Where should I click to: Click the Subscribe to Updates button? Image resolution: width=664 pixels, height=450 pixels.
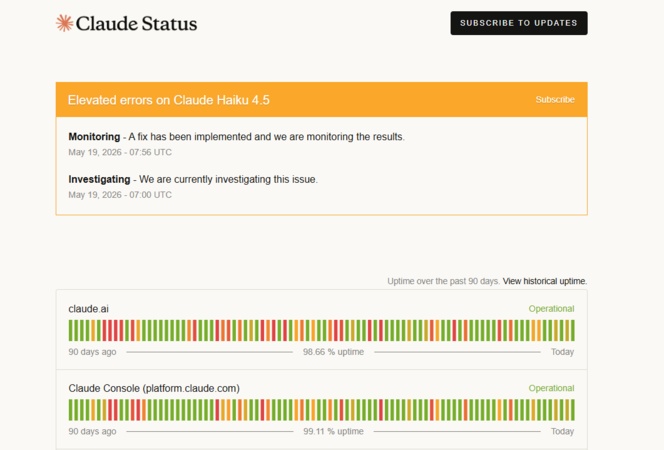click(x=519, y=23)
